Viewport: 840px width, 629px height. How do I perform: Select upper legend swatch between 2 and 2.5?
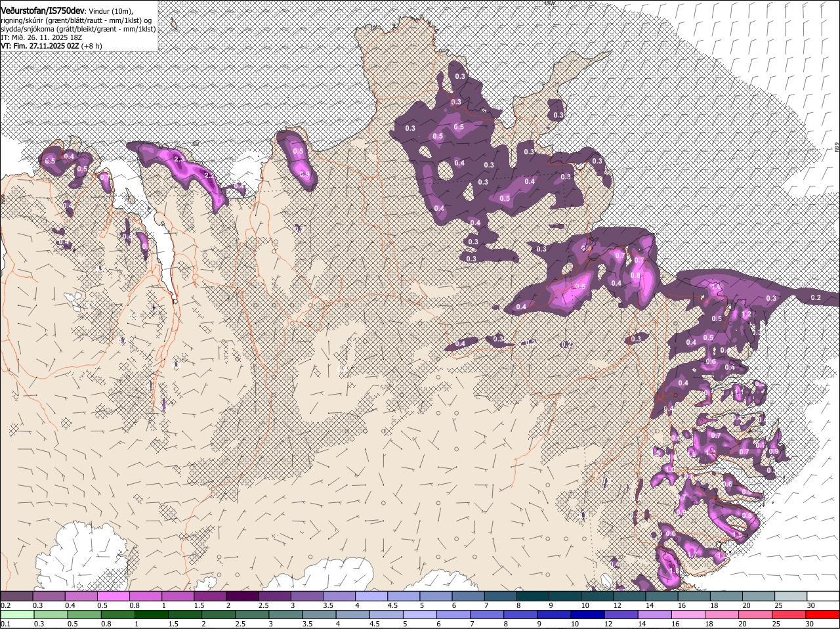coord(242,596)
